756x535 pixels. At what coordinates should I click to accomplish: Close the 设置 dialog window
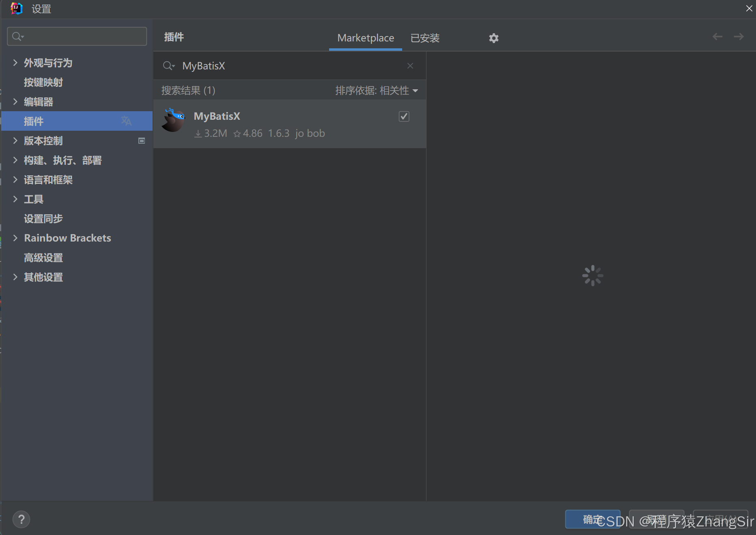click(749, 9)
